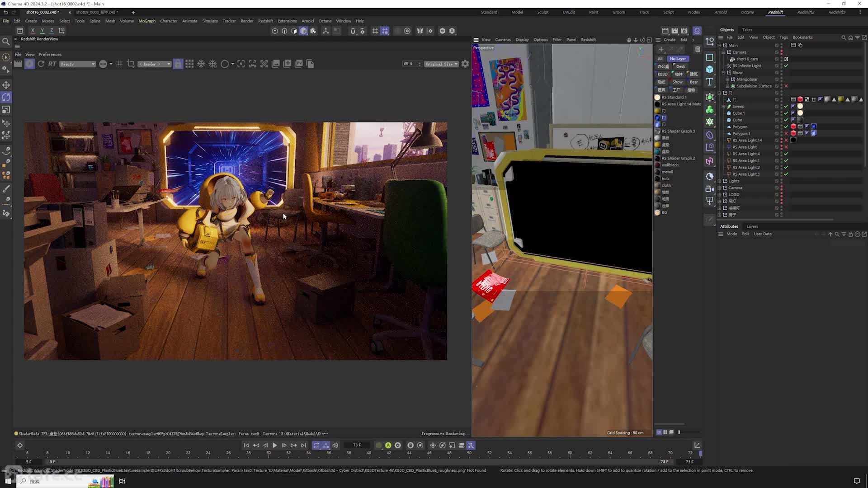Select the crop region tool in RenderView
The width and height of the screenshot is (868, 488).
click(x=131, y=64)
